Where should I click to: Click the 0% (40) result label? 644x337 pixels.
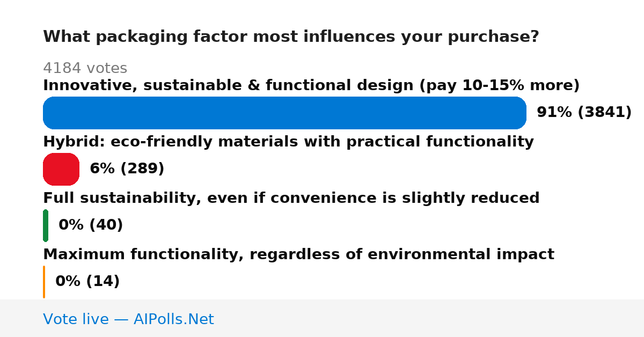tap(91, 225)
